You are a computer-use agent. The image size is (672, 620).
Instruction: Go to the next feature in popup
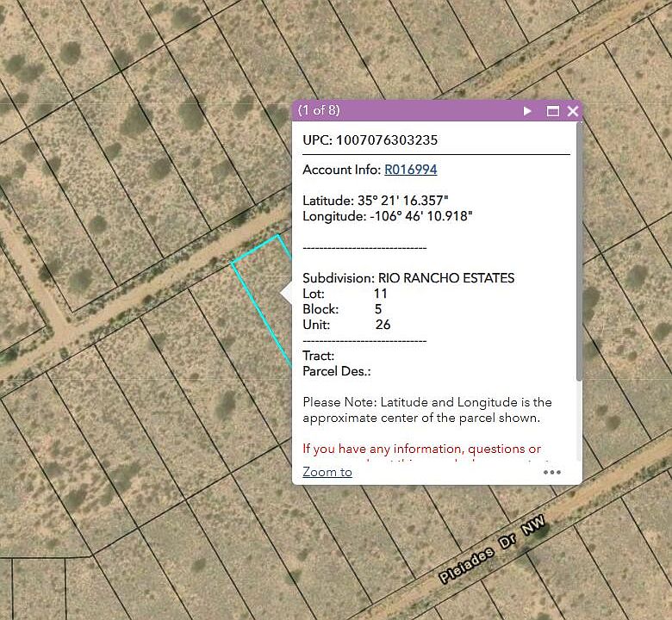click(x=527, y=111)
